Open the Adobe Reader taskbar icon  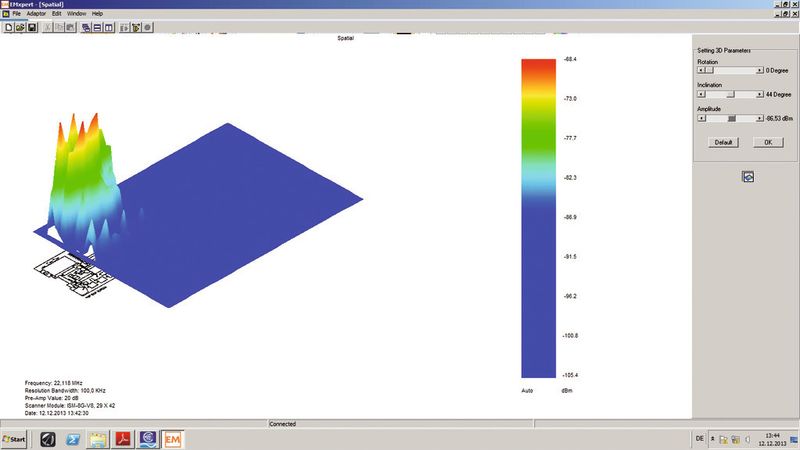point(123,439)
